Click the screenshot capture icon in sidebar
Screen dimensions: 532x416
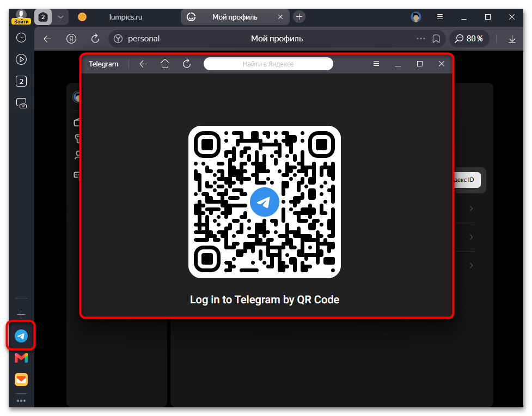[21, 103]
